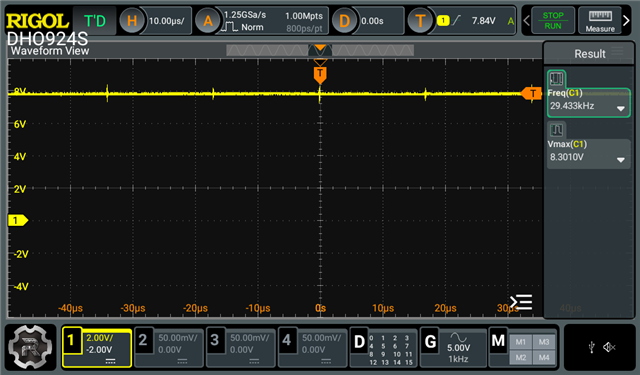
Task: Click the Freq measurement type icon
Action: point(556,78)
